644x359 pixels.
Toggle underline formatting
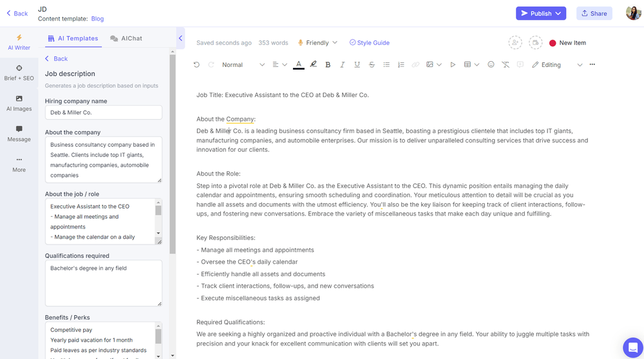[357, 65]
